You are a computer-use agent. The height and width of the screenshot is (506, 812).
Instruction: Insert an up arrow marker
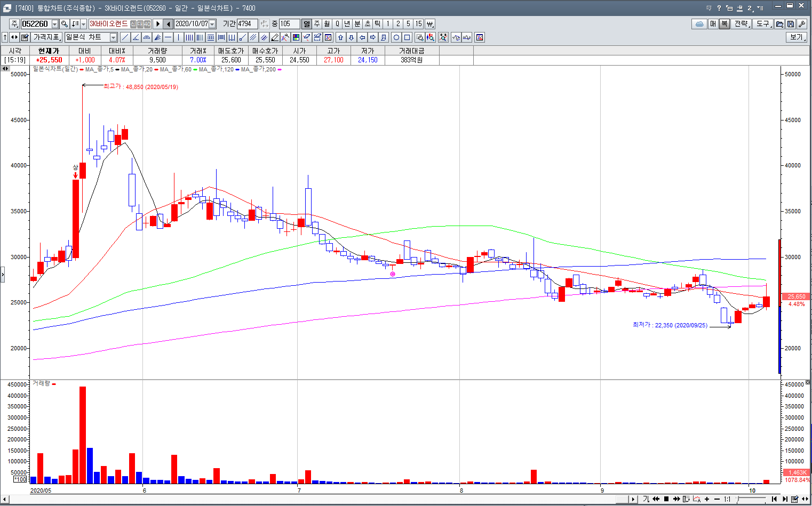click(x=340, y=37)
